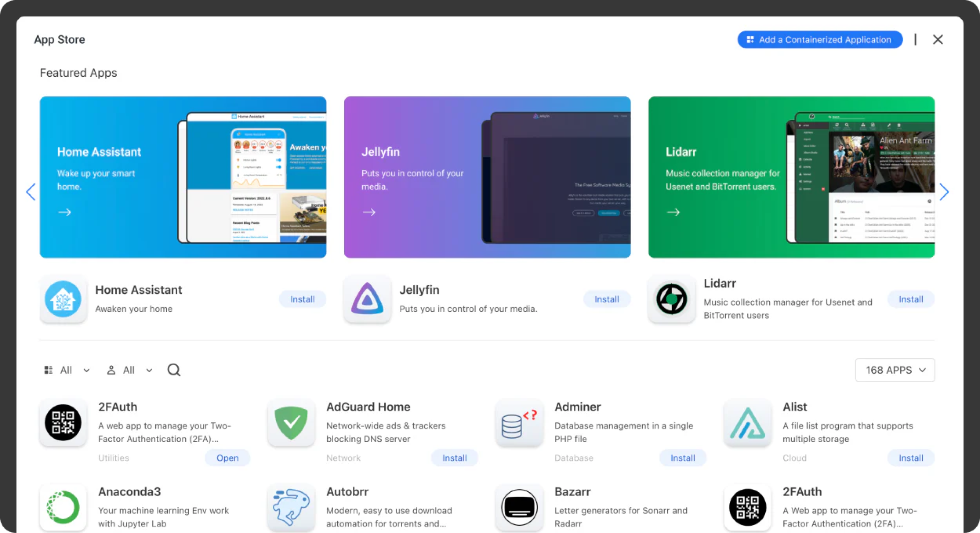980x533 pixels.
Task: Click the Autobrr rabbit icon
Action: [291, 507]
